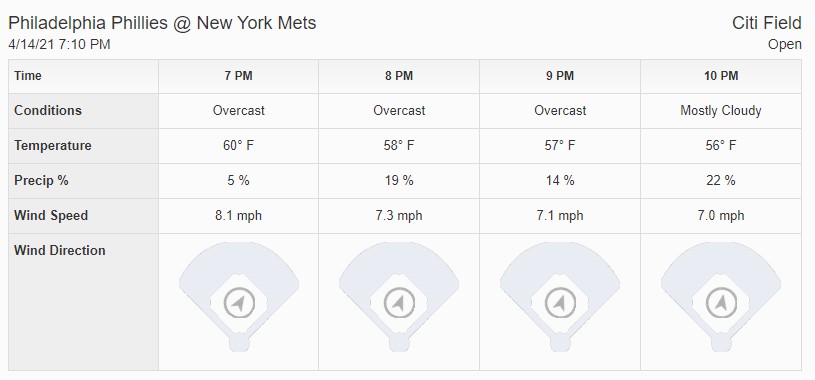Select the 7 PM column header
Viewport: 815px width, 380px height.
239,76
